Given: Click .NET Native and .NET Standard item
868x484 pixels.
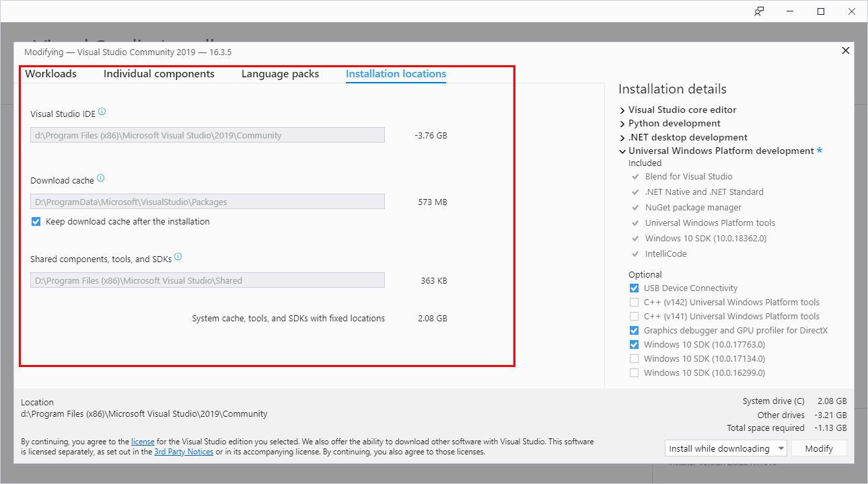Looking at the screenshot, I should tap(704, 192).
